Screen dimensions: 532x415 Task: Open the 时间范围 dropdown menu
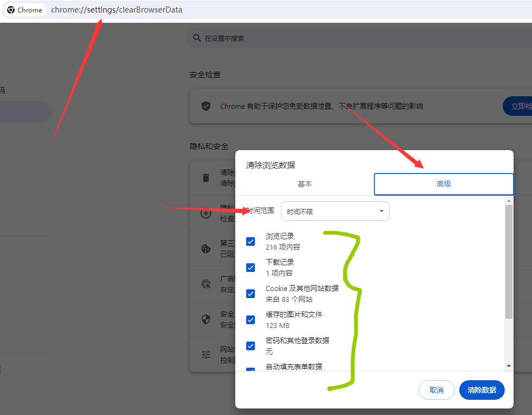coord(335,212)
